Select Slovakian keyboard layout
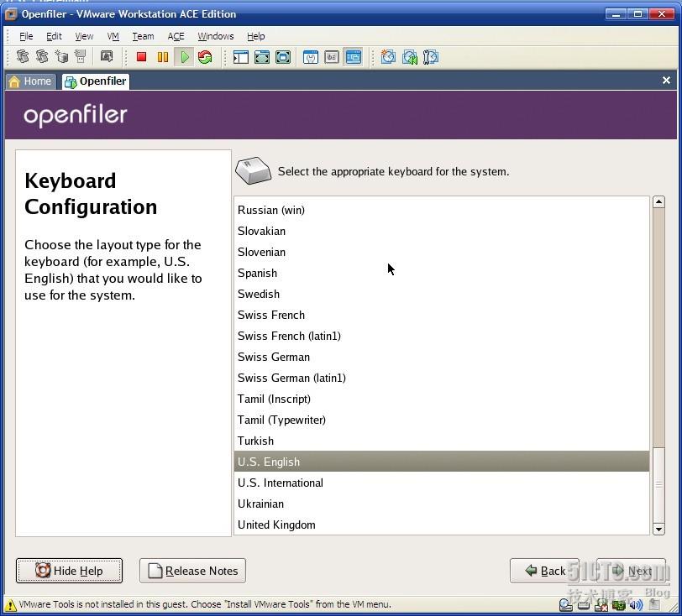The width and height of the screenshot is (682, 616). (x=442, y=231)
